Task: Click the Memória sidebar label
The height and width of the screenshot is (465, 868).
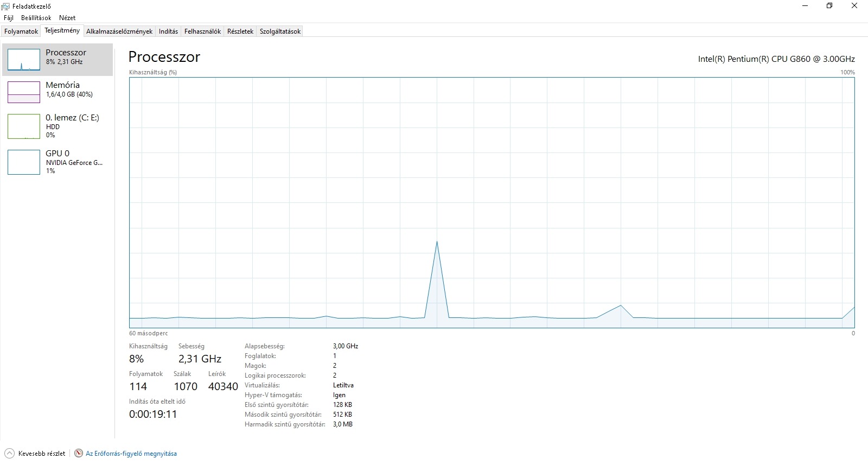Action: [62, 85]
